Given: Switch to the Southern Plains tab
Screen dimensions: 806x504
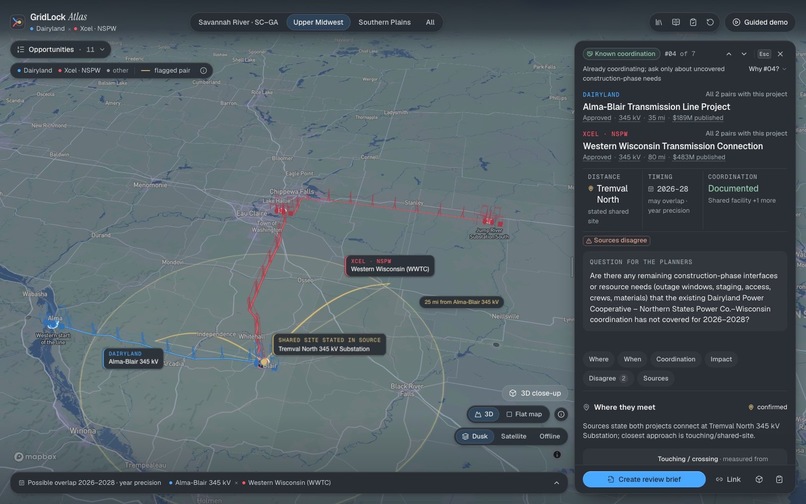Looking at the screenshot, I should click(x=384, y=22).
